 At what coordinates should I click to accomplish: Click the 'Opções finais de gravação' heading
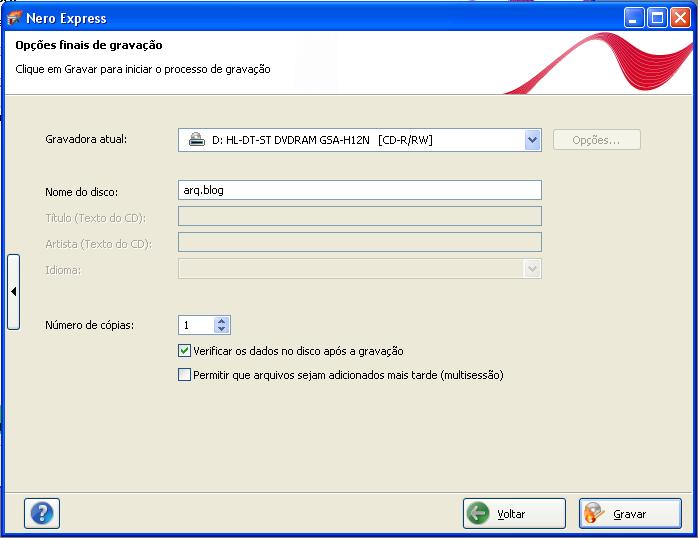[x=89, y=45]
